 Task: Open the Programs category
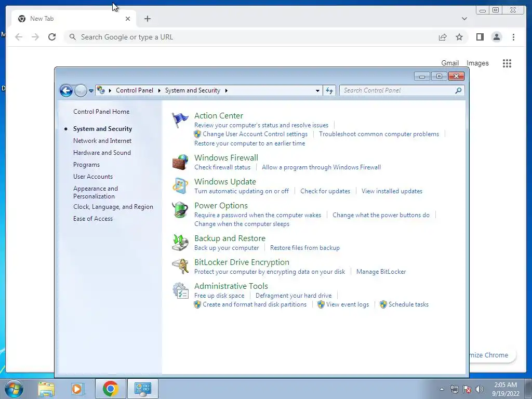tap(86, 165)
